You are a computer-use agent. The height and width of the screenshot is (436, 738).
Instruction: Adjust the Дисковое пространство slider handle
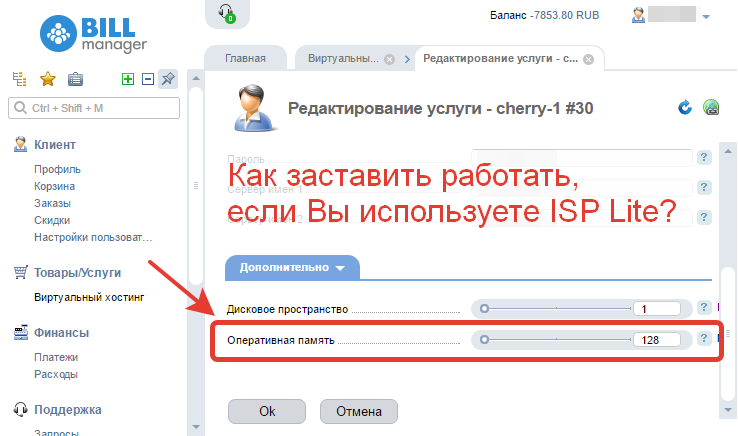tap(484, 309)
